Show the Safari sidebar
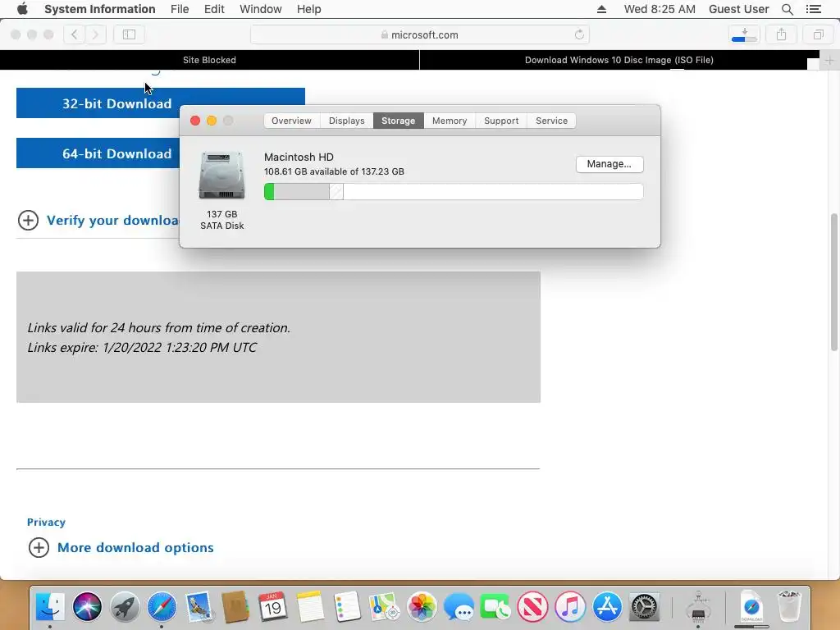The height and width of the screenshot is (630, 840). (x=129, y=34)
